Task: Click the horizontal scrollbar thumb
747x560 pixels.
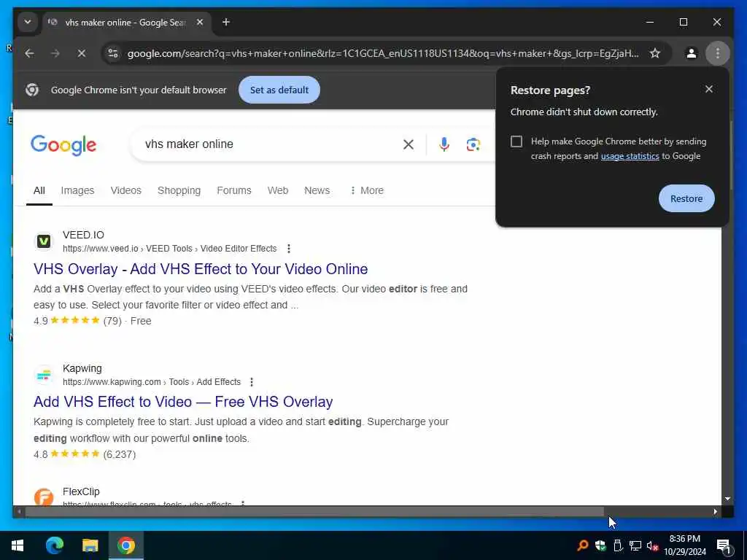Action: coord(314,512)
